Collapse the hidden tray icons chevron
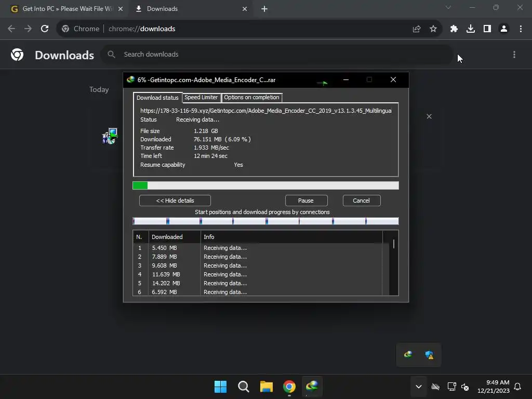The height and width of the screenshot is (399, 532). pyautogui.click(x=419, y=387)
